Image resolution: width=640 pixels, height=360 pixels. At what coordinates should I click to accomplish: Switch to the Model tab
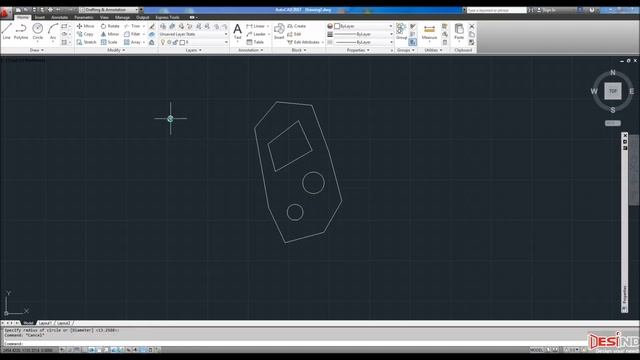[28, 323]
